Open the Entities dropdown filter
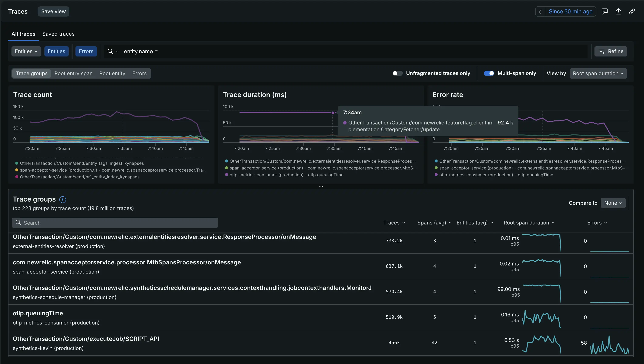The image size is (644, 364). [26, 52]
